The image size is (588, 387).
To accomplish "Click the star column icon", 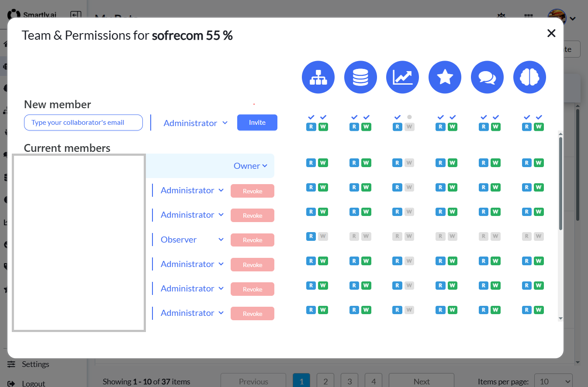I will click(445, 77).
